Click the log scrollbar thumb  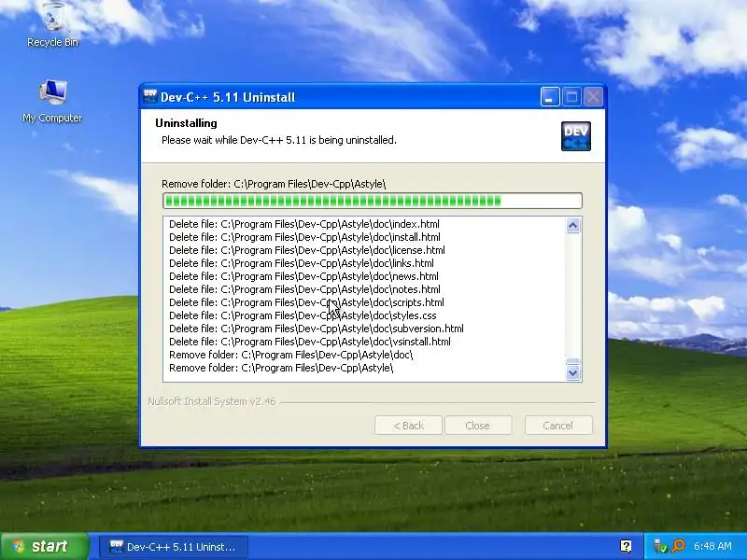tap(573, 361)
